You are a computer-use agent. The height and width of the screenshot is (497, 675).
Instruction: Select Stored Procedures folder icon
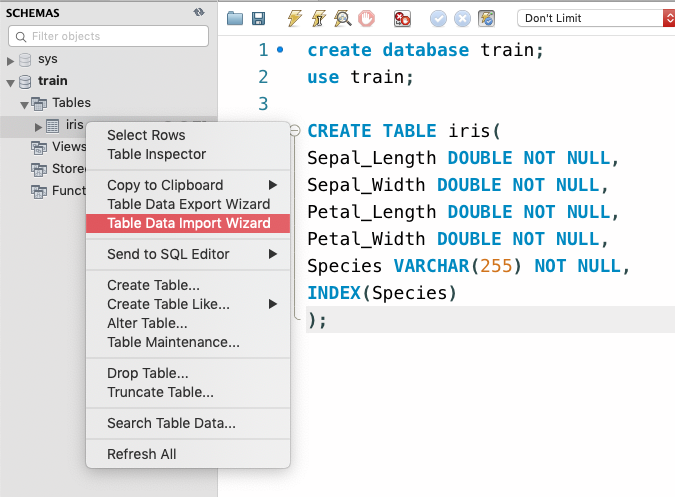(39, 170)
